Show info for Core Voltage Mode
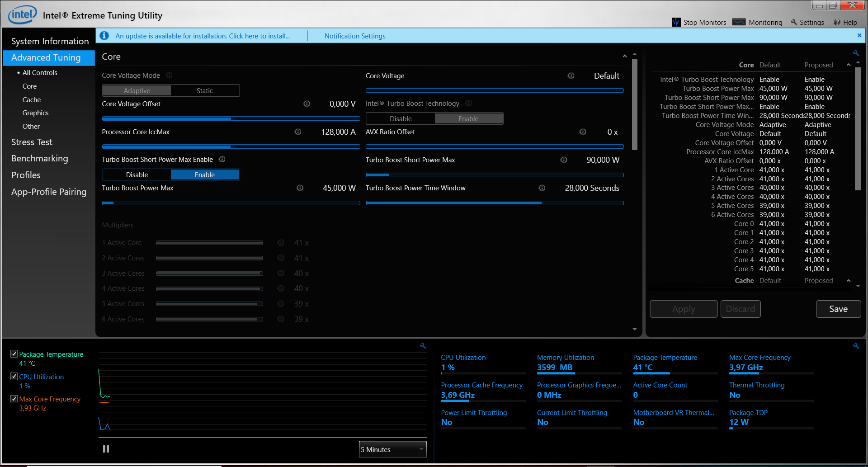868x467 pixels. coord(170,75)
